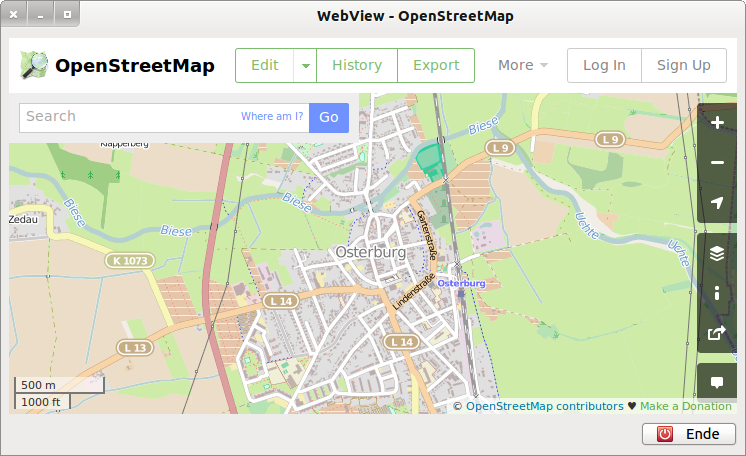Zoom in with the plus icon
The width and height of the screenshot is (746, 456).
717,124
